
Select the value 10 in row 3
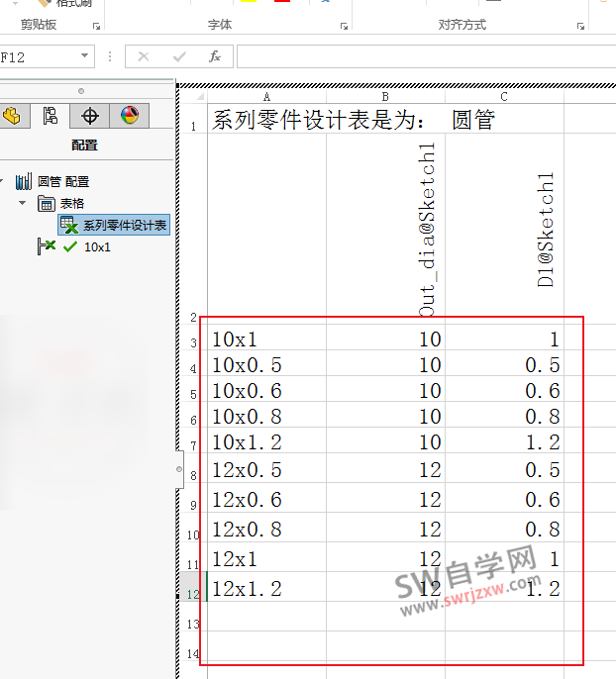[385, 338]
